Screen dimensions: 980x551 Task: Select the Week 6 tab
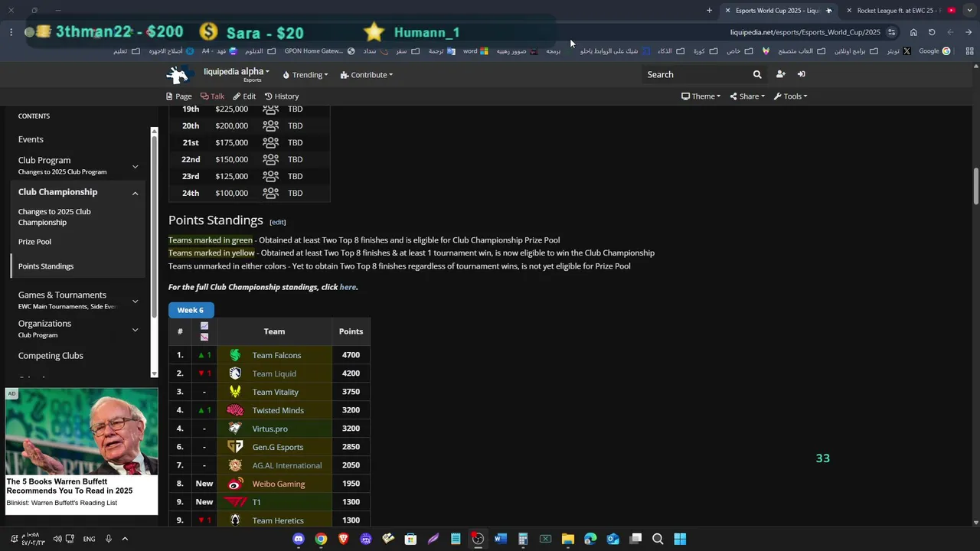191,310
